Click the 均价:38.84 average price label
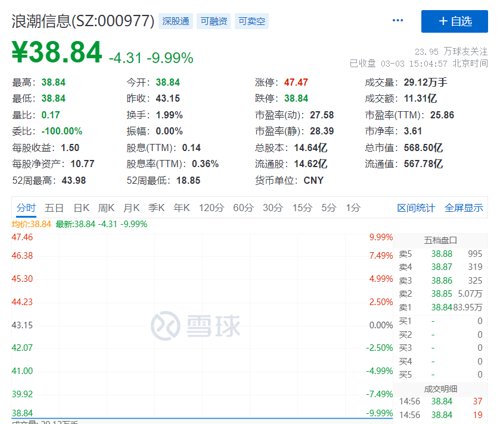The width and height of the screenshot is (500, 424). pos(31,224)
